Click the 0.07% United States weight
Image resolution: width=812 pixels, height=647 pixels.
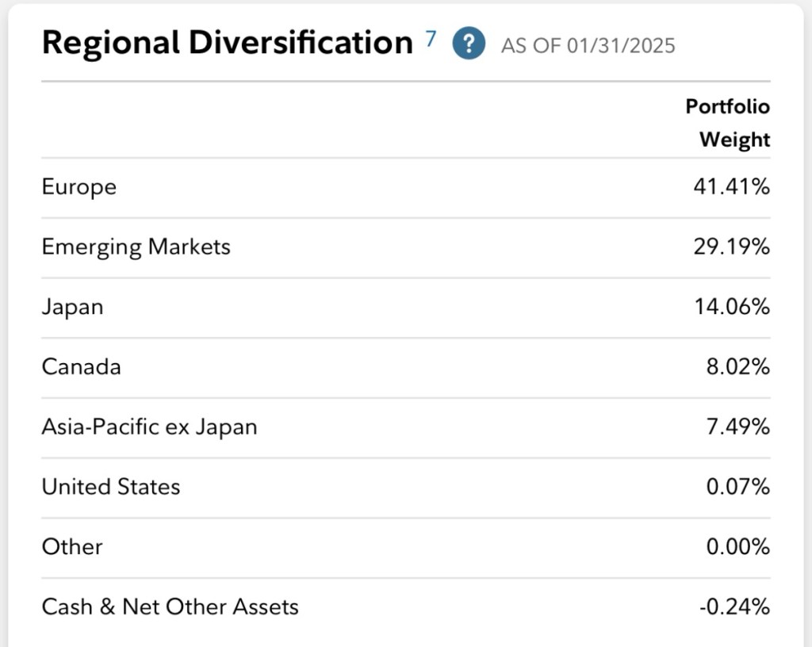737,486
